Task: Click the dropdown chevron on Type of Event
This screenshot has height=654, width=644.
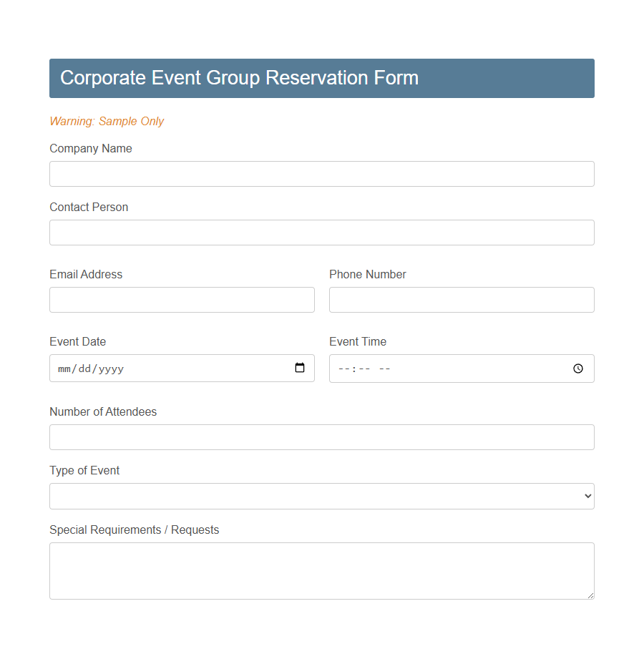Action: point(588,496)
